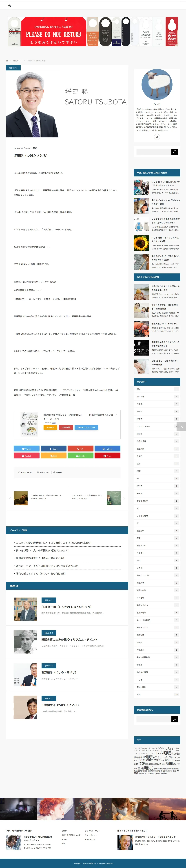The image size is (186, 868).
Task: Open footer プライバシーポリシー link
Action: [93, 831]
